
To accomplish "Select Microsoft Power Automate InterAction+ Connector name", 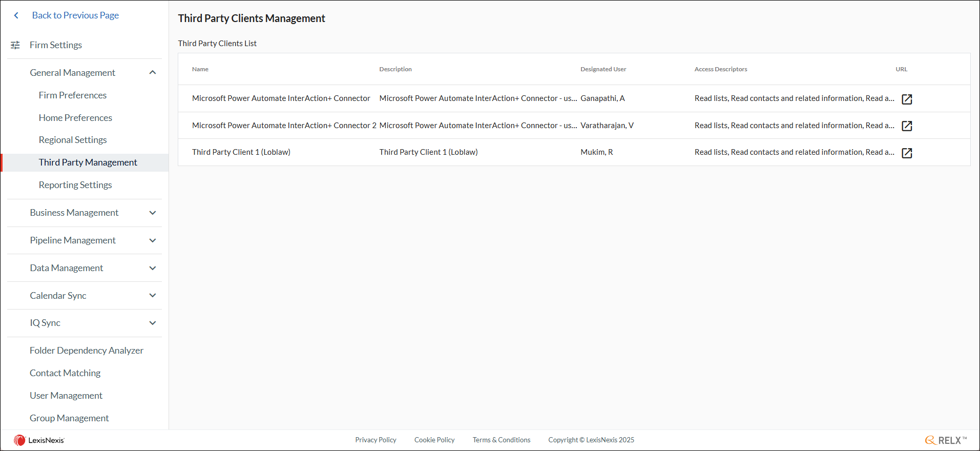I will coord(281,98).
